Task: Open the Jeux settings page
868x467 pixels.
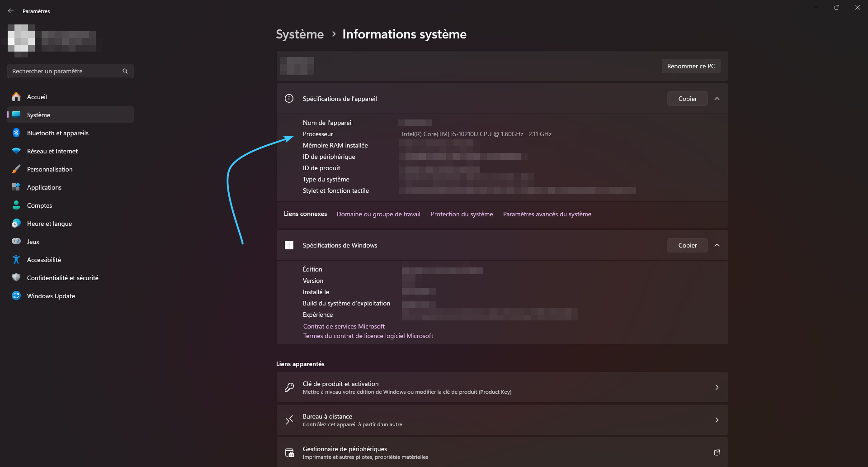Action: pos(71,242)
